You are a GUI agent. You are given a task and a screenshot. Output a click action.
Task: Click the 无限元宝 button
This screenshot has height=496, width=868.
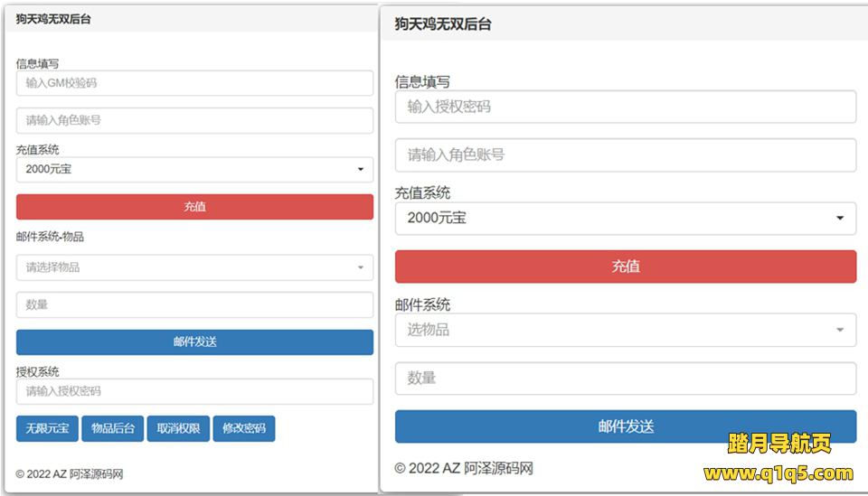point(47,428)
